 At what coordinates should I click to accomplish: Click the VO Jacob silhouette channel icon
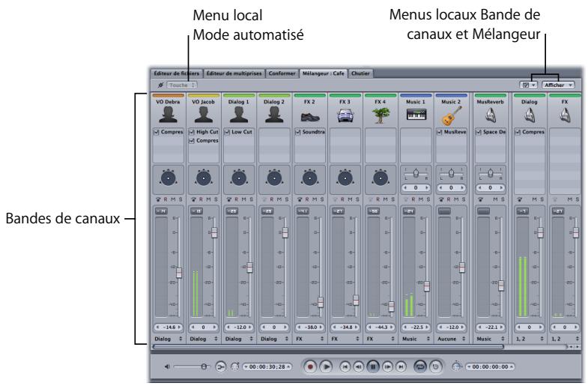tap(203, 115)
